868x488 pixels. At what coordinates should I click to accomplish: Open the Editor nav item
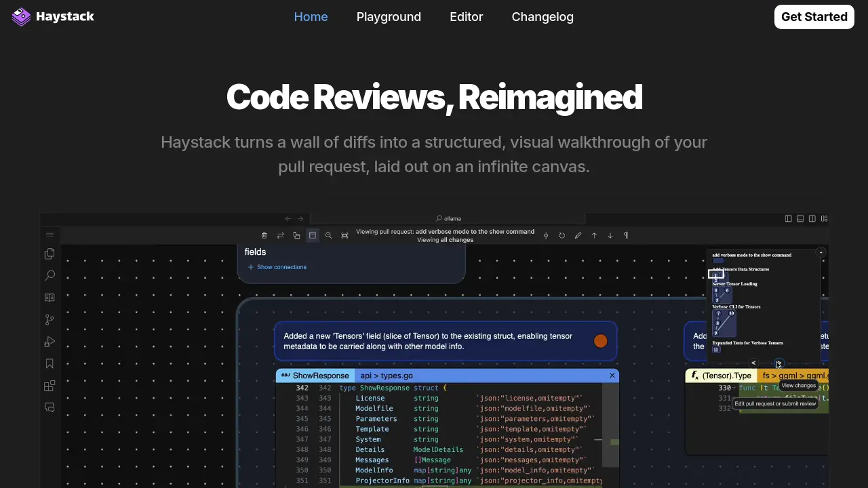click(466, 17)
